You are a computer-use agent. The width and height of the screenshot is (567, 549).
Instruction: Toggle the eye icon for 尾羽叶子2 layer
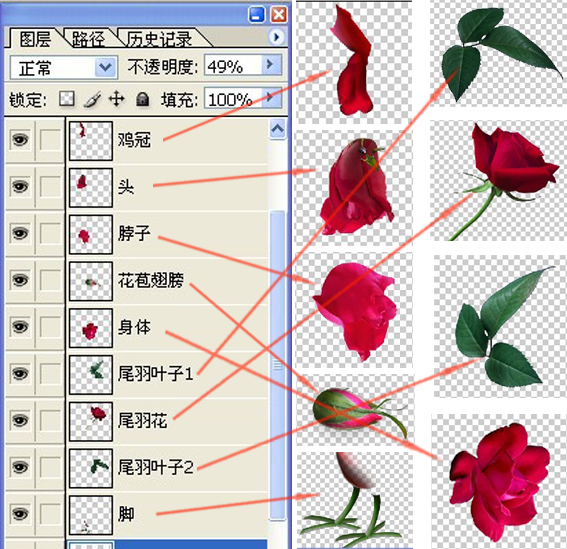click(x=20, y=467)
